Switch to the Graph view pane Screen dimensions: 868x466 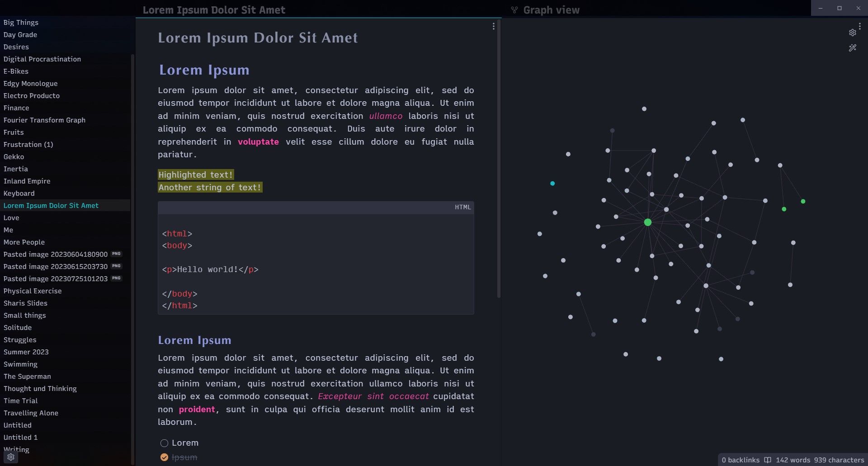tap(551, 9)
